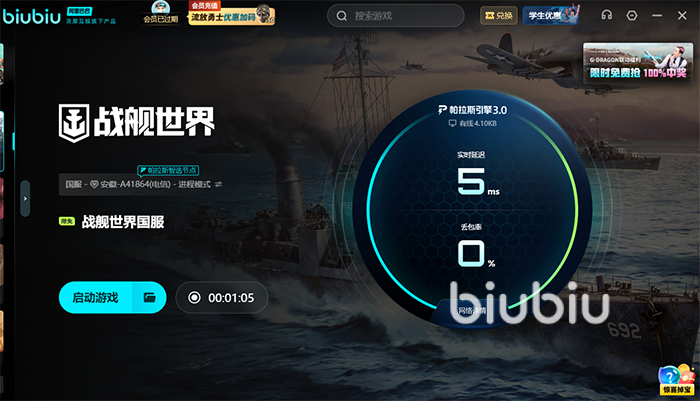Open the headset customer support icon
The image size is (700, 401).
(x=606, y=15)
